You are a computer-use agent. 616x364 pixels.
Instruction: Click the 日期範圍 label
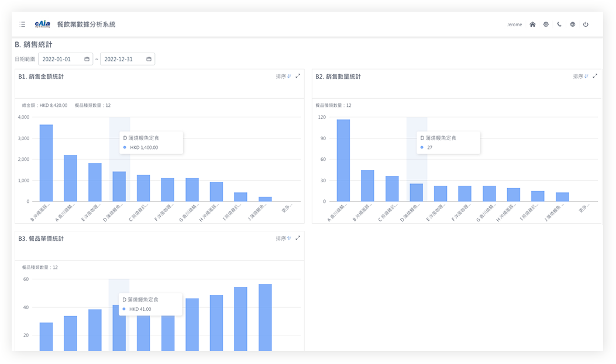pyautogui.click(x=25, y=59)
